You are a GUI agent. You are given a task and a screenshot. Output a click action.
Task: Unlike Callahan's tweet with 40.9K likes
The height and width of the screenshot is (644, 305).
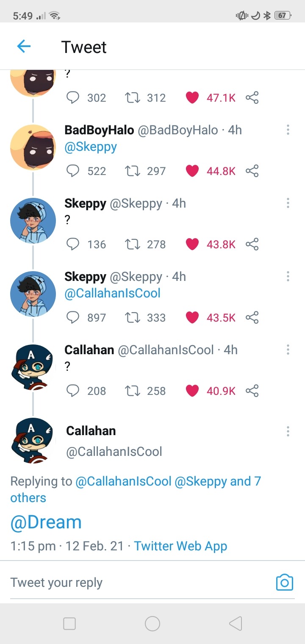(x=192, y=391)
